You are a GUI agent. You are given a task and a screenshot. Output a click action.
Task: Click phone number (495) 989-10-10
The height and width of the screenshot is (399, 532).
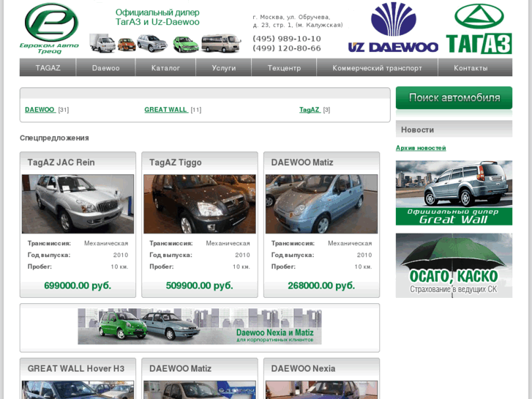click(x=287, y=39)
